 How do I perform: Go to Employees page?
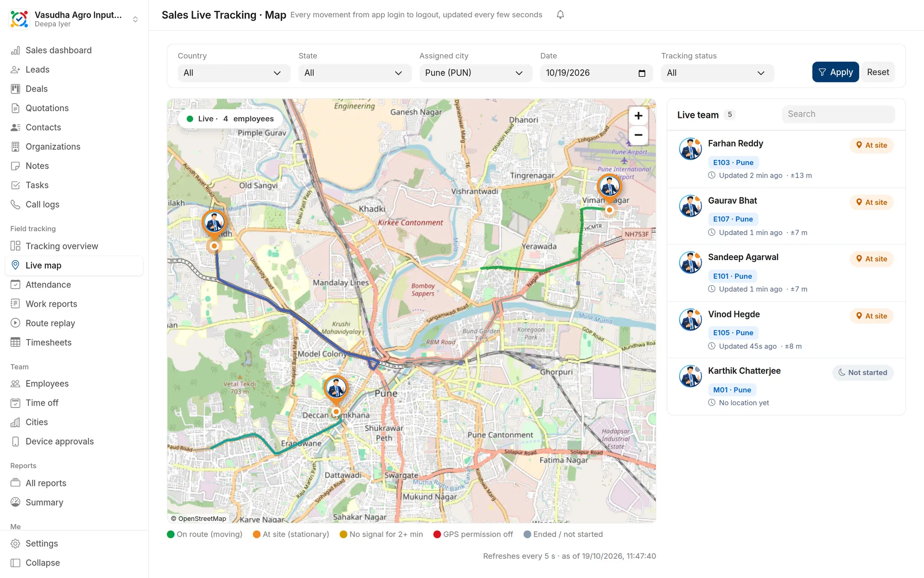coord(74,384)
